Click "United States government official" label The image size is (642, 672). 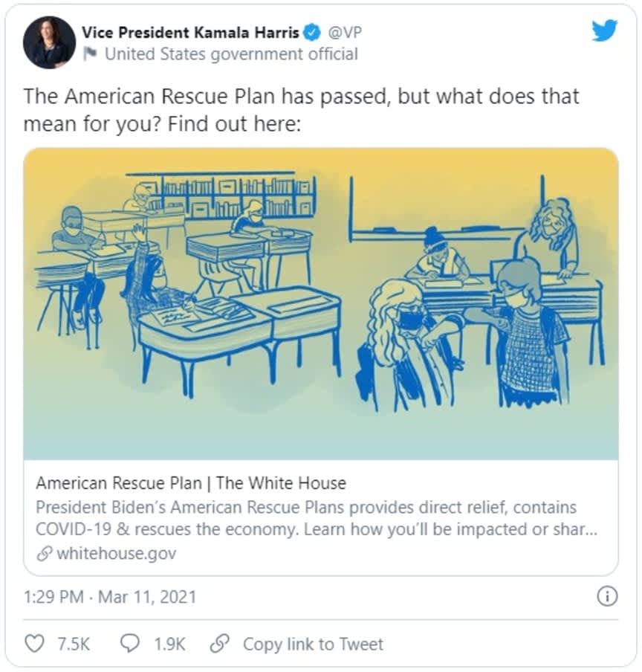(231, 54)
